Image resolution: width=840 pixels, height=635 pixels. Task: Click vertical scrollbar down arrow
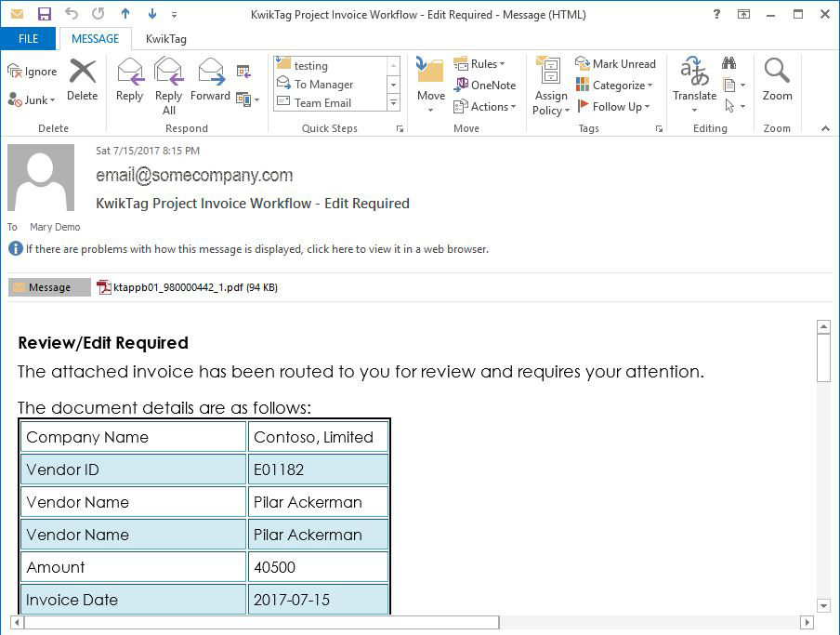pos(823,606)
